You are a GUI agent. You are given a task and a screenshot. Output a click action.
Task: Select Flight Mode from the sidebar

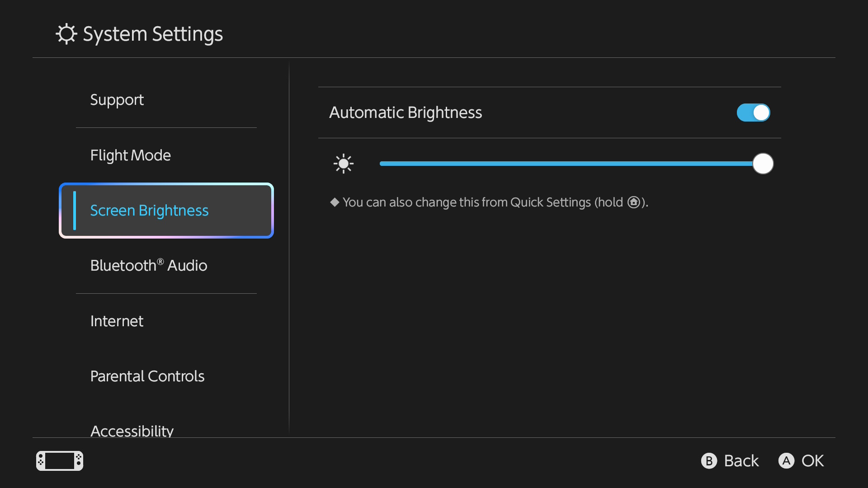130,155
